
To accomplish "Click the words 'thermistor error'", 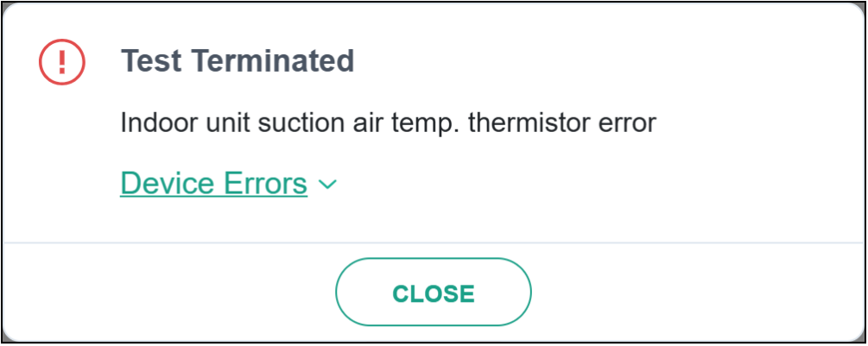I will (562, 123).
